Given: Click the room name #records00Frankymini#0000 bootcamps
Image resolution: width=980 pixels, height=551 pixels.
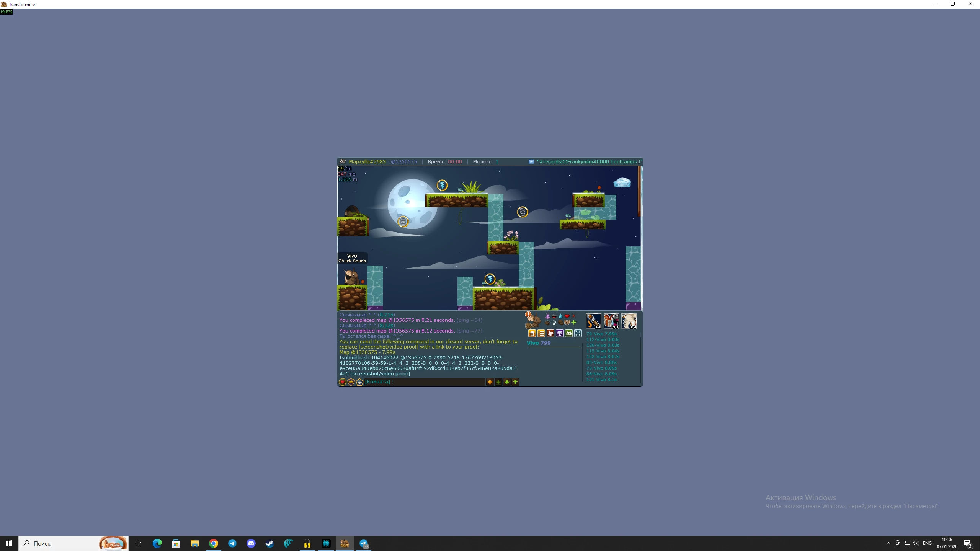Looking at the screenshot, I should pyautogui.click(x=589, y=161).
